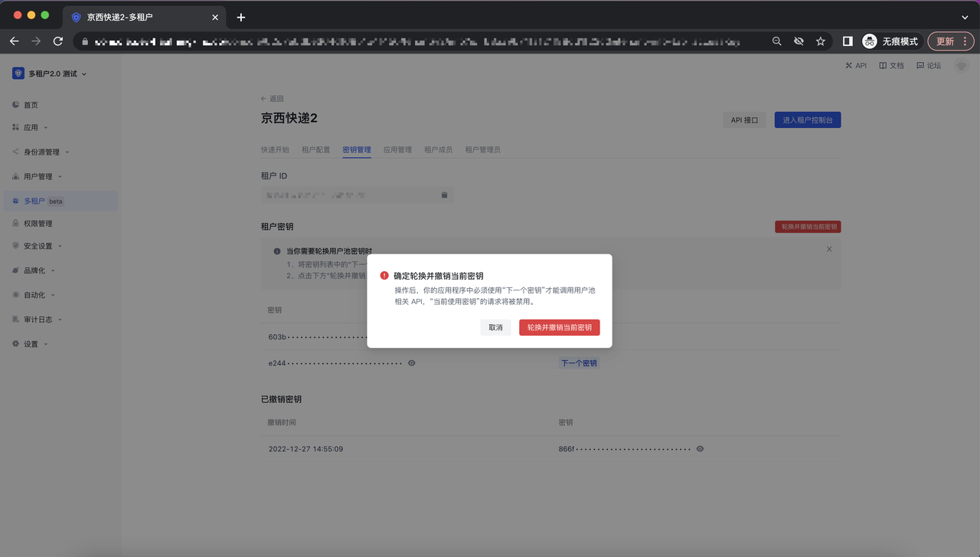Screen dimensions: 980x557
Task: Reveal the e244 key with eye icon
Action: [x=412, y=363]
